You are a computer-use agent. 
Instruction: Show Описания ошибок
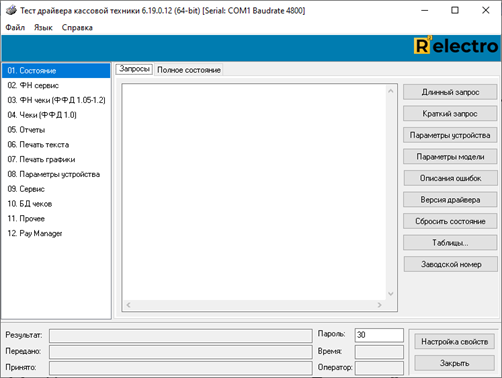[450, 178]
